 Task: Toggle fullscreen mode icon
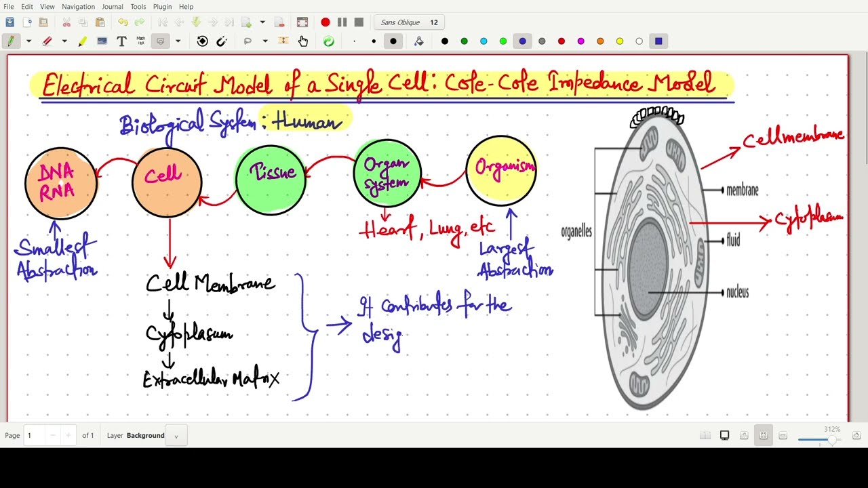(302, 22)
